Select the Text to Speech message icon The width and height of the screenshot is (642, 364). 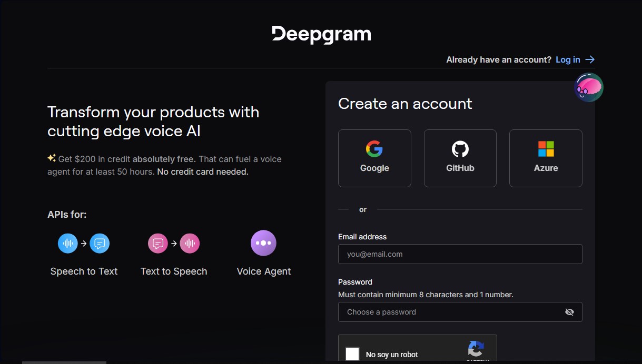(x=157, y=243)
